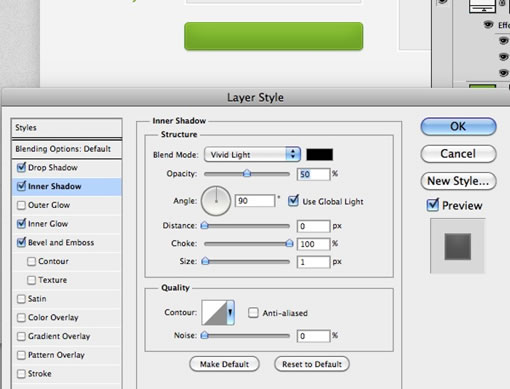Click the style preview square thumbnail
The height and width of the screenshot is (389, 510).
point(458,246)
